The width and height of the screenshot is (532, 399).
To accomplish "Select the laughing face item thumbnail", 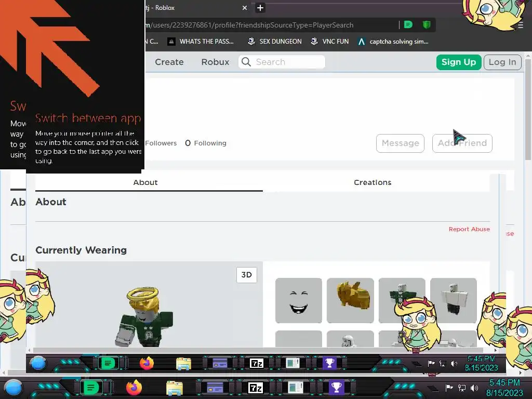I will 299,301.
